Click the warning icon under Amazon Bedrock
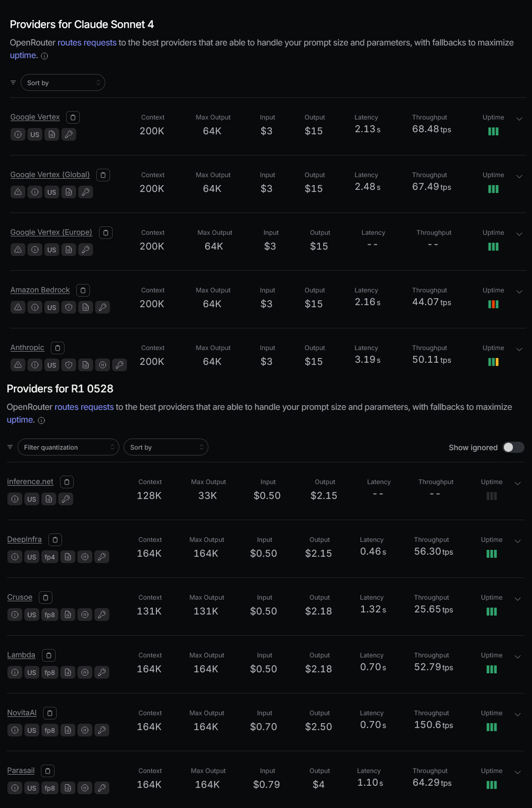The image size is (532, 808). pyautogui.click(x=18, y=307)
